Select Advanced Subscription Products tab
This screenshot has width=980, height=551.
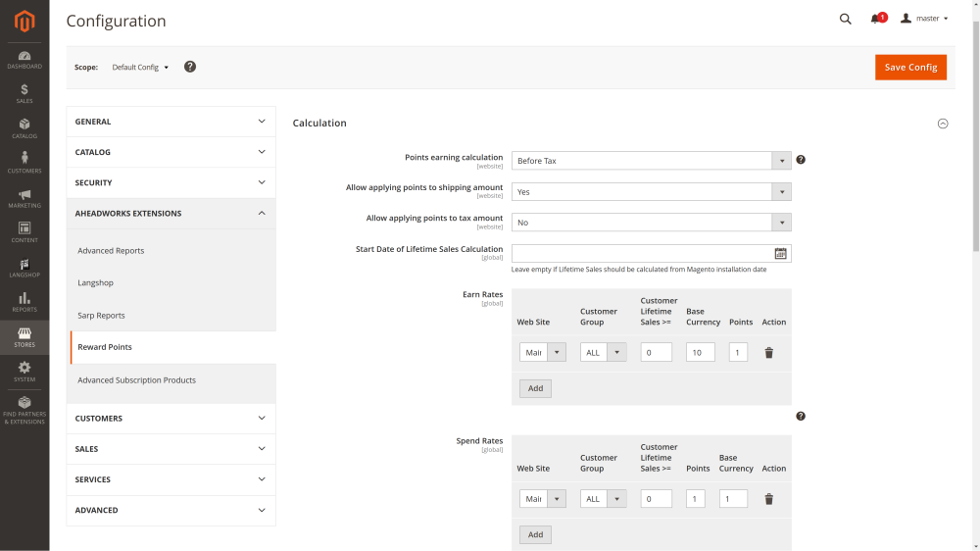click(136, 380)
